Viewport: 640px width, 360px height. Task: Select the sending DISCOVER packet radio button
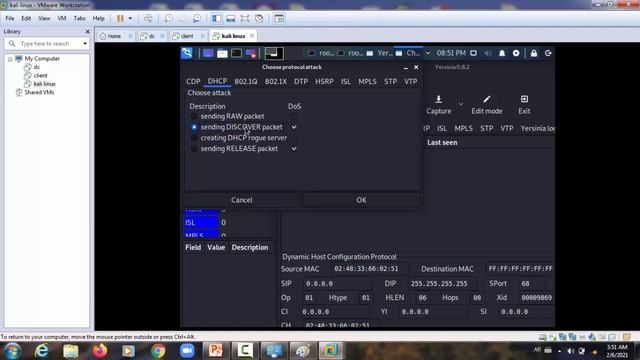(x=194, y=127)
